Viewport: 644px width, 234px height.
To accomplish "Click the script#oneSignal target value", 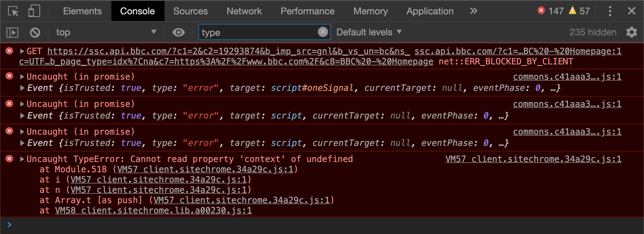I will coord(312,88).
